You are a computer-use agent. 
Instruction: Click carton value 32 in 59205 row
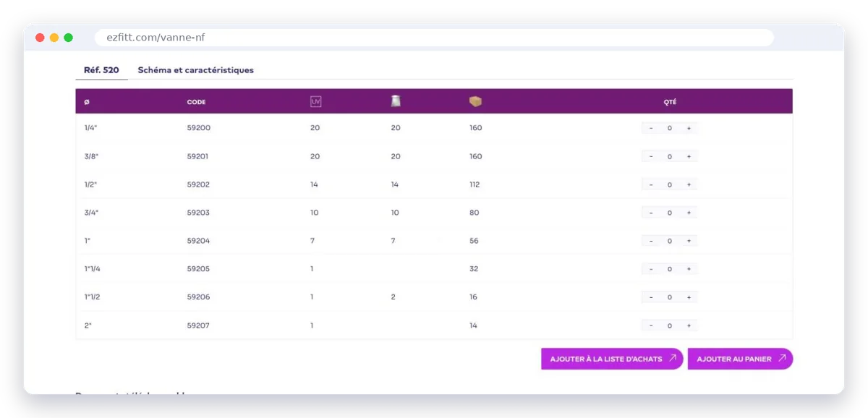coord(474,269)
